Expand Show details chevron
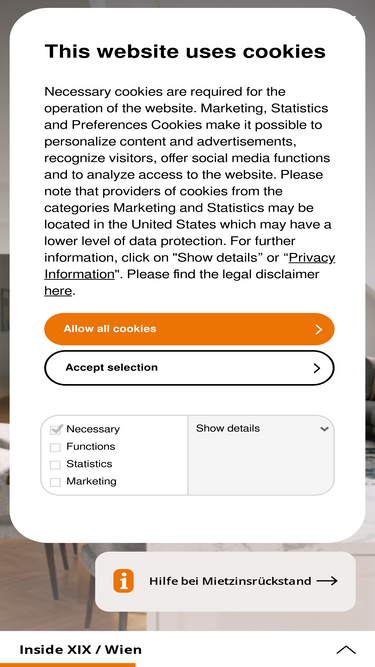Viewport: 375px width, 667px height. (324, 429)
